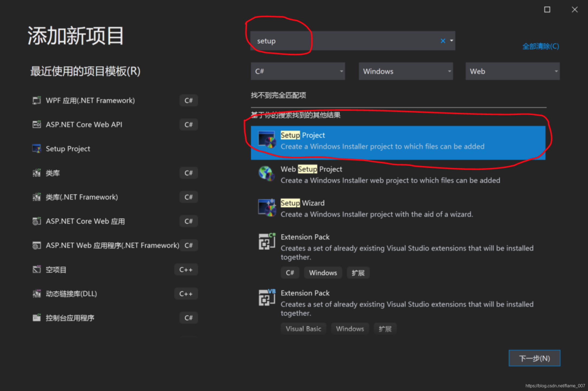Open the Windows platform filter dropdown
Image resolution: width=588 pixels, height=391 pixels.
(405, 71)
